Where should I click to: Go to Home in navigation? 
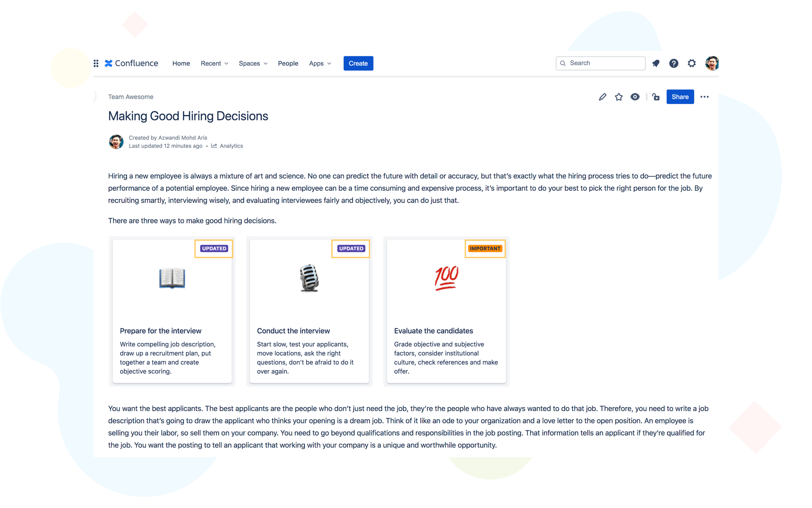pos(181,63)
